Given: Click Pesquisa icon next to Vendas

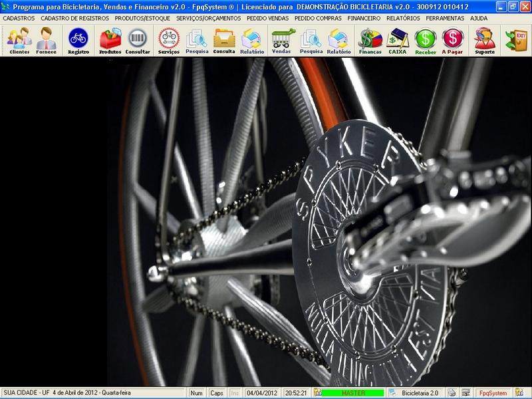Looking at the screenshot, I should [x=311, y=41].
